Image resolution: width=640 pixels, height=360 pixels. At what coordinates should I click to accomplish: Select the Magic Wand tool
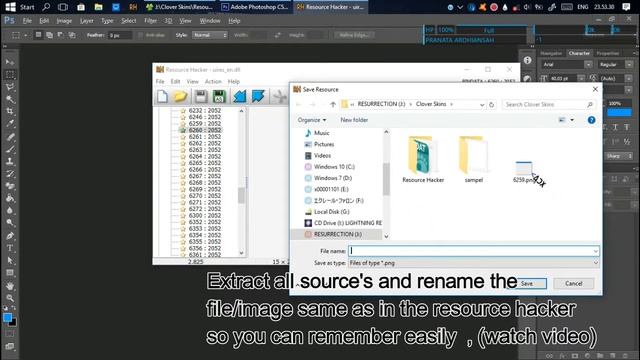pos(10,99)
